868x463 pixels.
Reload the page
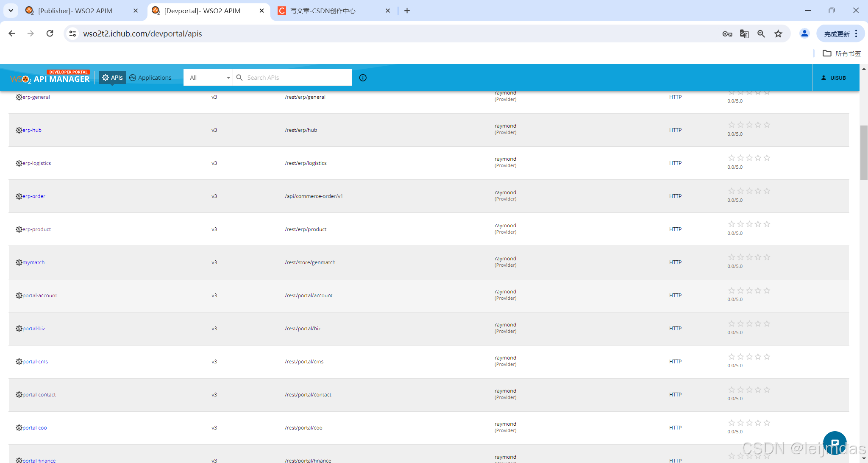coord(50,33)
